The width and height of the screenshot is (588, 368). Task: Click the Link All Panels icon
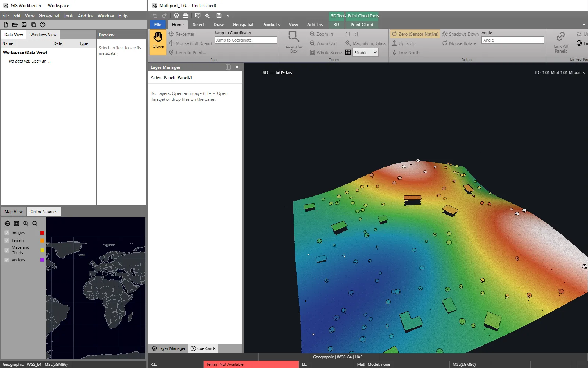click(561, 36)
